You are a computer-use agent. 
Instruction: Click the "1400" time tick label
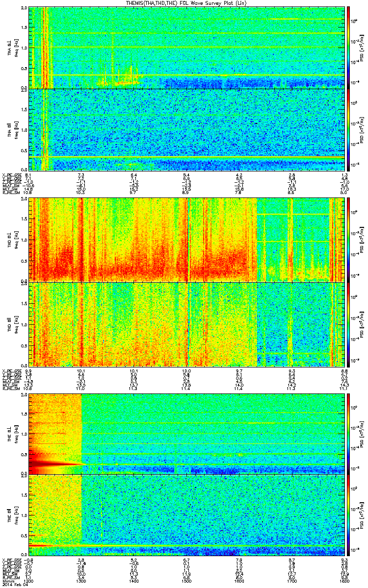(x=133, y=581)
